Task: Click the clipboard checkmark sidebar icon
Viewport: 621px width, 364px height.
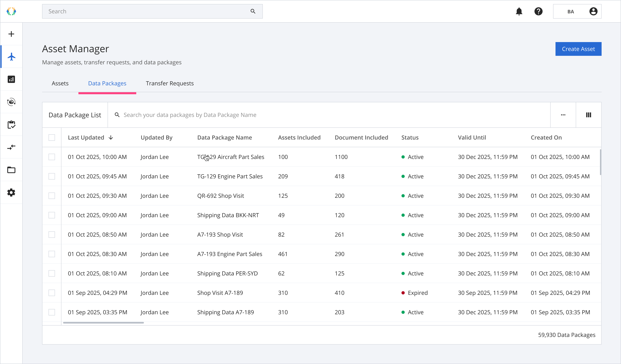Action: coord(11,125)
